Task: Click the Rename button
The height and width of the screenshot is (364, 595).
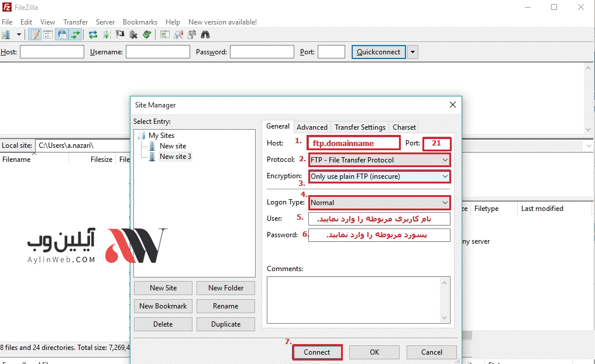Action: [x=226, y=306]
